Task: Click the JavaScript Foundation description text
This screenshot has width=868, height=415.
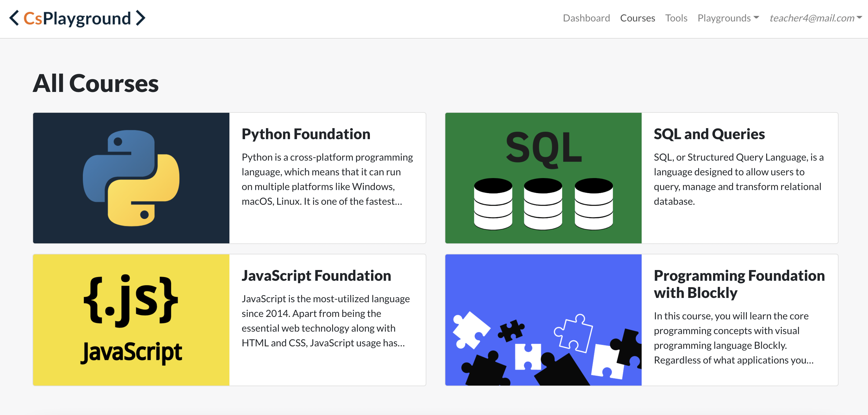Action: [x=325, y=320]
